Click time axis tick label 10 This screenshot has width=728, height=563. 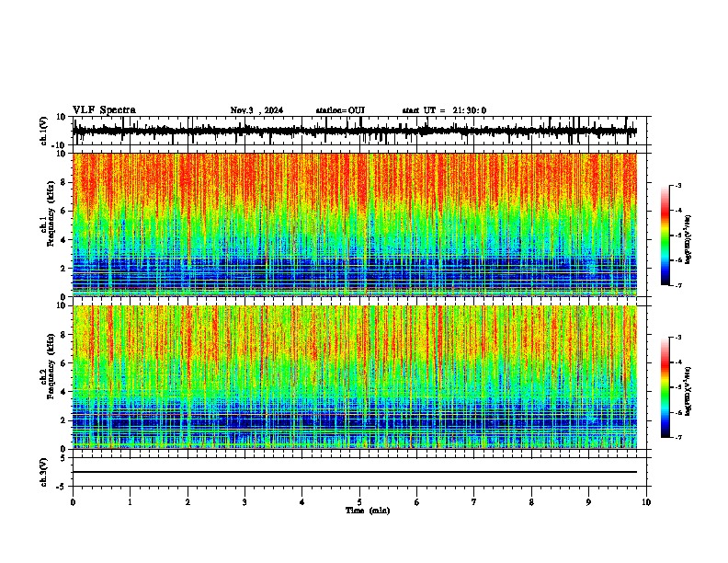pos(646,502)
